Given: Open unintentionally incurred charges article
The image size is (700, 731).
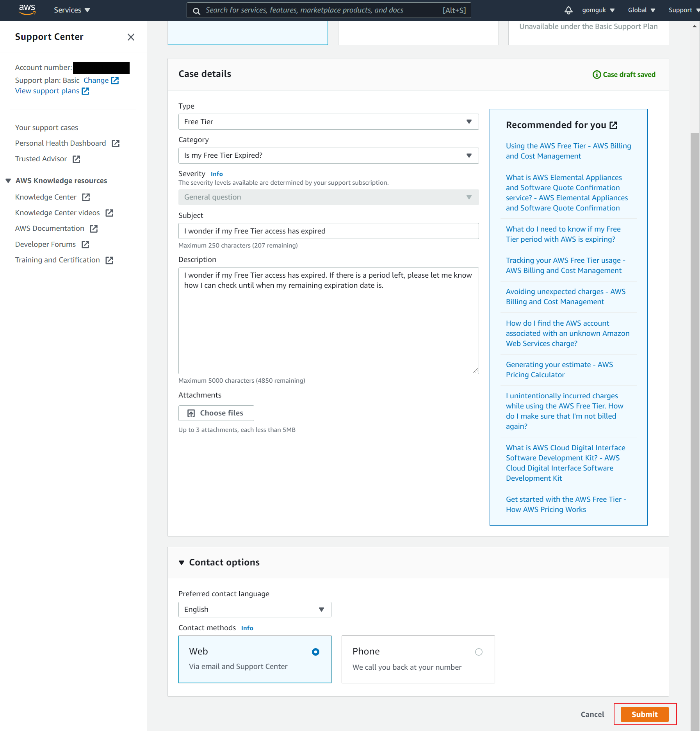Looking at the screenshot, I should pyautogui.click(x=565, y=411).
